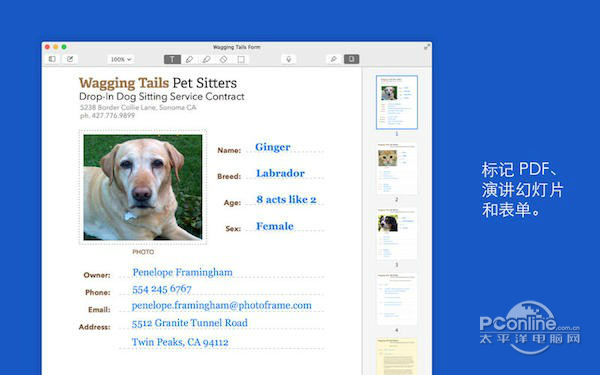Image resolution: width=600 pixels, height=375 pixels.
Task: Open page 1 thumbnail with Labrador
Action: 397,102
